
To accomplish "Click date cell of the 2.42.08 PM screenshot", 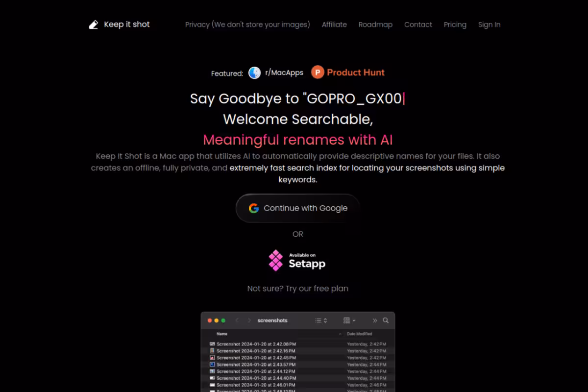I will point(367,344).
